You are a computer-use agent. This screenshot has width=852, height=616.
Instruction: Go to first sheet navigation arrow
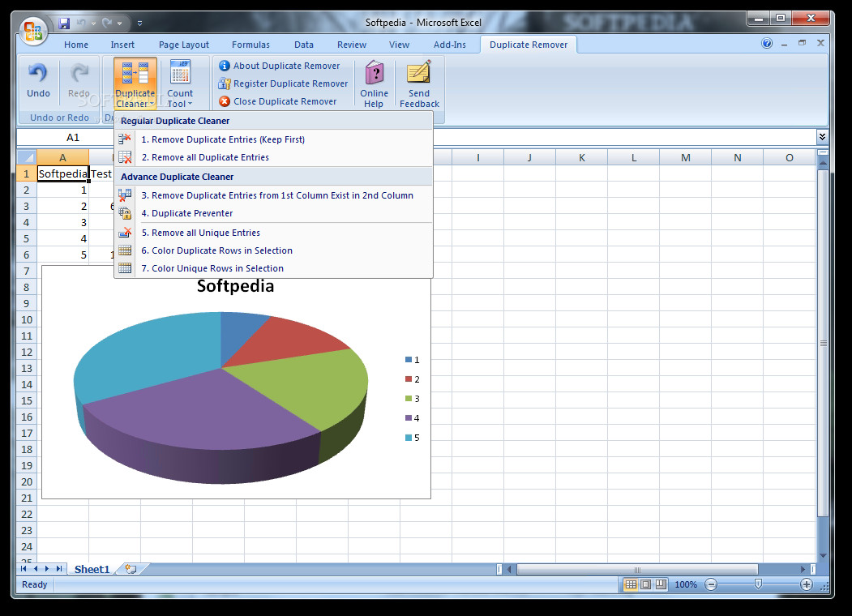(x=24, y=569)
